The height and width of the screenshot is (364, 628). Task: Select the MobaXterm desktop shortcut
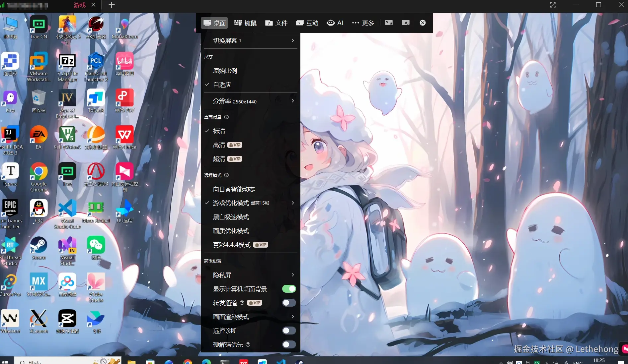click(124, 27)
